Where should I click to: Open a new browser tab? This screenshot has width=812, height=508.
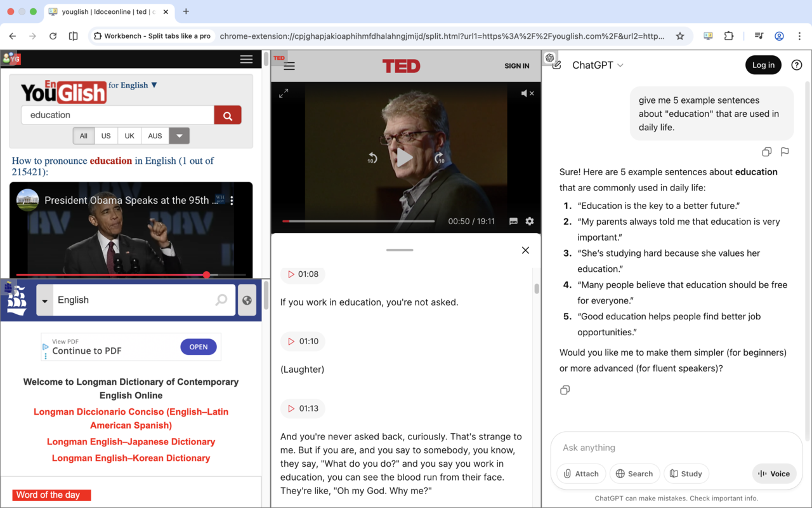(186, 11)
